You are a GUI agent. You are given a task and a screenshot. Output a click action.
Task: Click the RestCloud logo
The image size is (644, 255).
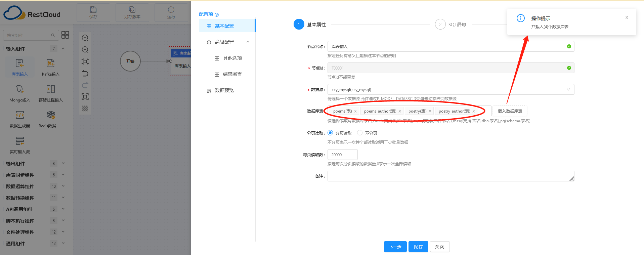(32, 13)
